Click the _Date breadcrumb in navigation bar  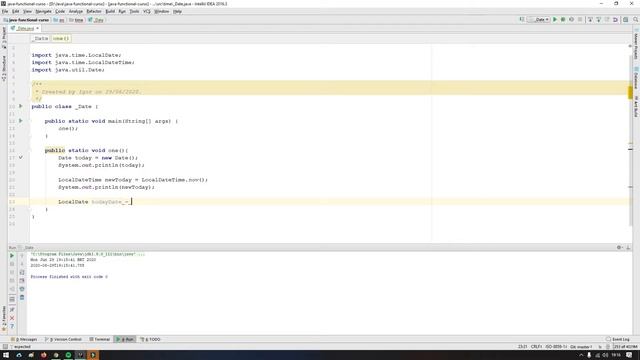96,20
